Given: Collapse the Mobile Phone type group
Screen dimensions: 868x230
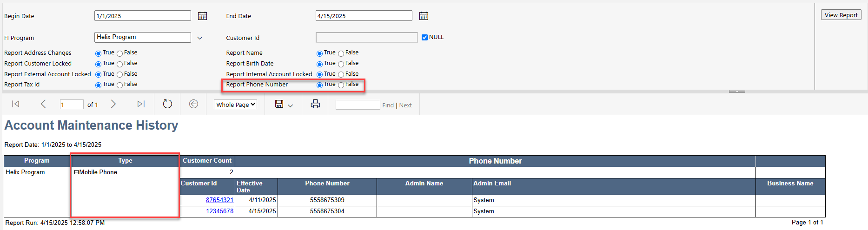Looking at the screenshot, I should [x=76, y=172].
